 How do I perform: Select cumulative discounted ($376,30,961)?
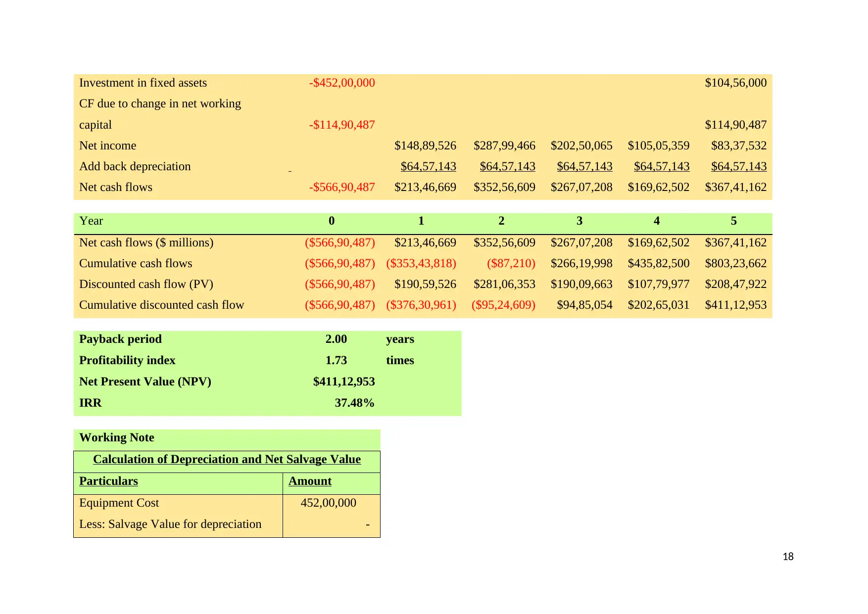click(x=421, y=305)
